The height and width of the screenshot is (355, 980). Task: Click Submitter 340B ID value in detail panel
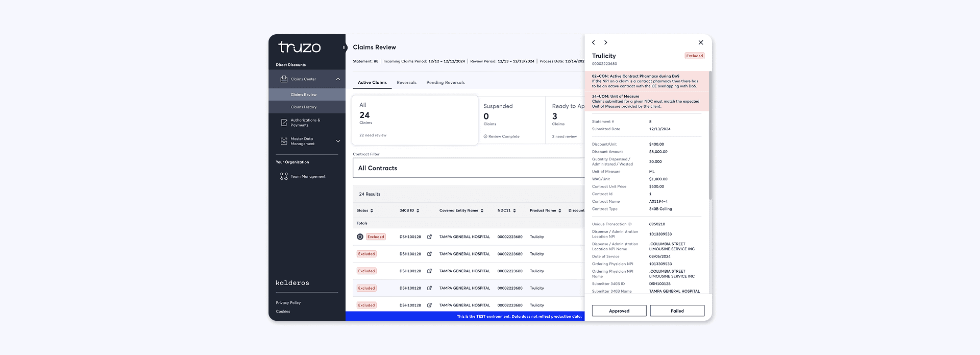tap(660, 284)
